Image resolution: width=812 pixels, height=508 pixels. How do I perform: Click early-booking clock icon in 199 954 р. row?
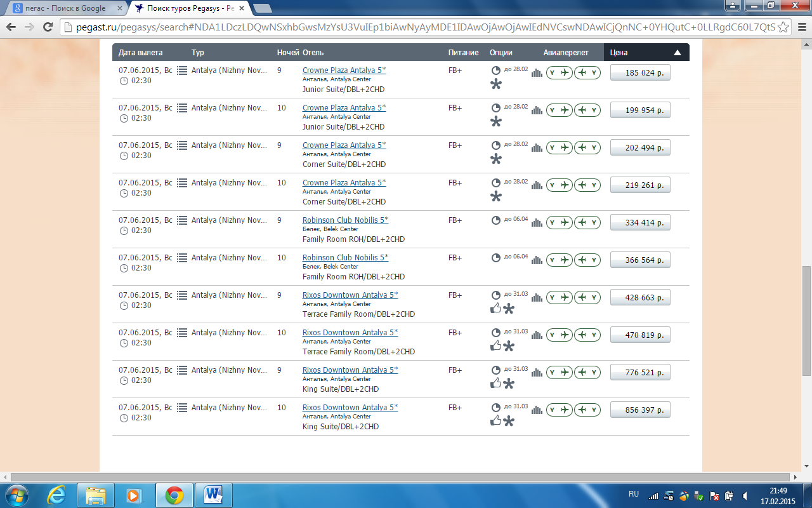pyautogui.click(x=496, y=108)
